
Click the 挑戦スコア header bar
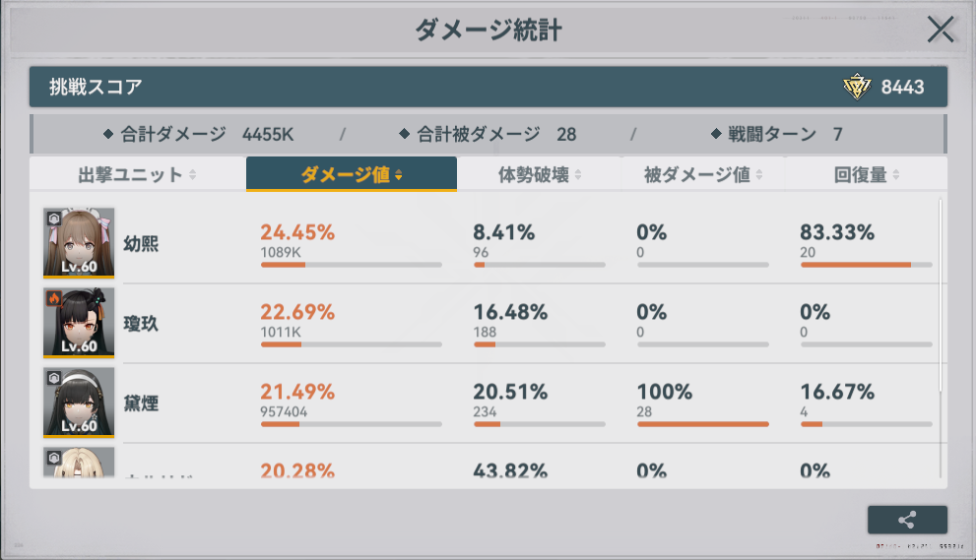point(443,87)
